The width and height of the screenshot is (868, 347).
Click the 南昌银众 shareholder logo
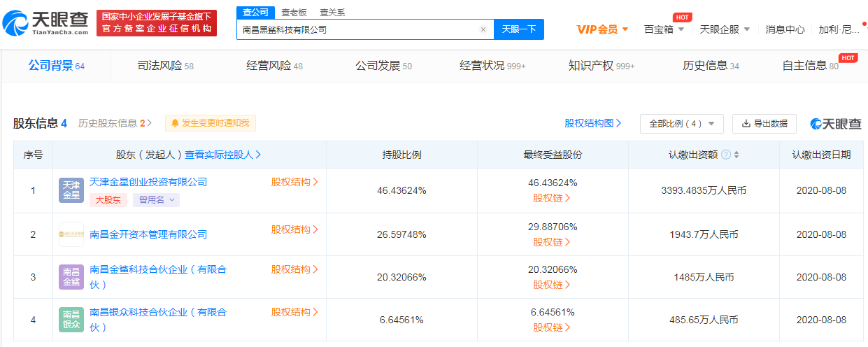(x=71, y=319)
